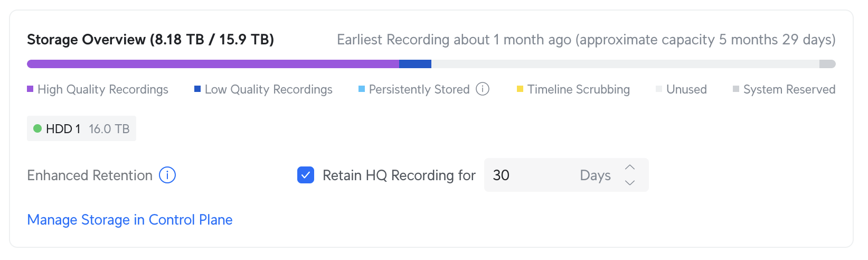Select the HDD 1 16.0 TB chip

tap(82, 128)
